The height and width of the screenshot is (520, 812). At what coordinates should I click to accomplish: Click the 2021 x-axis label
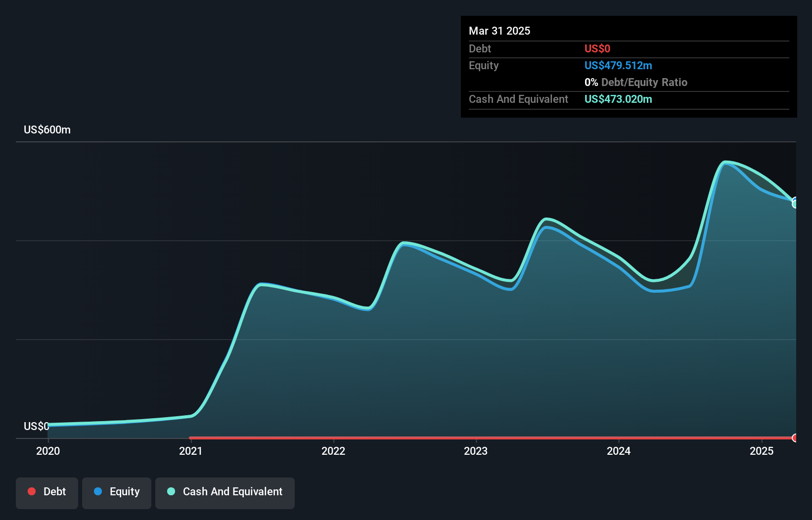click(x=191, y=451)
